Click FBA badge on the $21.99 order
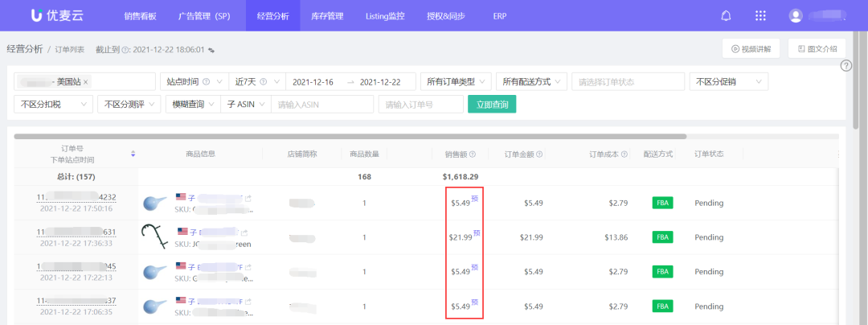The image size is (868, 325). coord(661,237)
